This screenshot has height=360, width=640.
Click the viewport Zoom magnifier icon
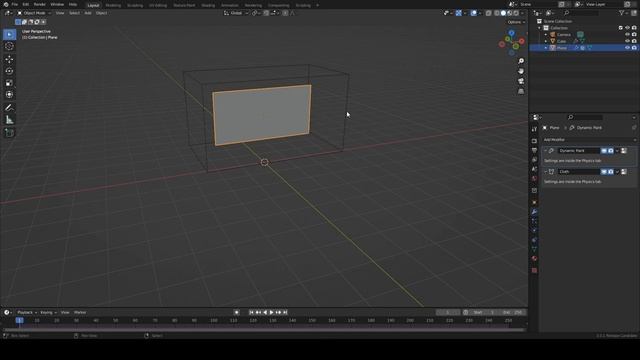point(521,61)
